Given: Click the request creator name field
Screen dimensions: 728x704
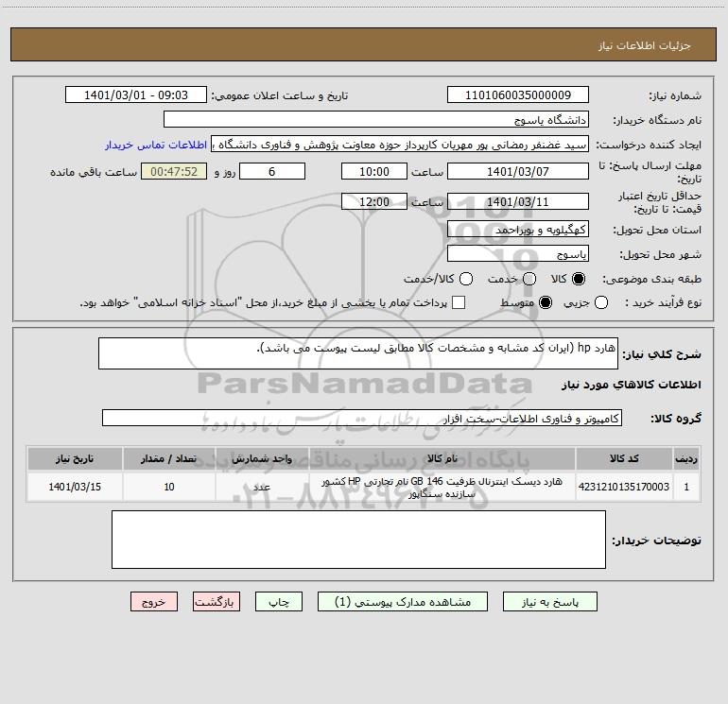Looking at the screenshot, I should click(x=400, y=144).
